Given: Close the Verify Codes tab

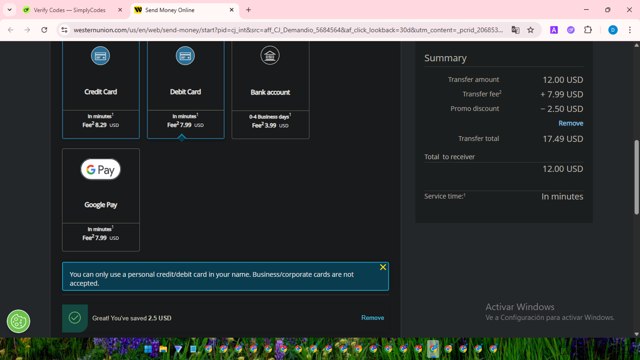Looking at the screenshot, I should [120, 10].
